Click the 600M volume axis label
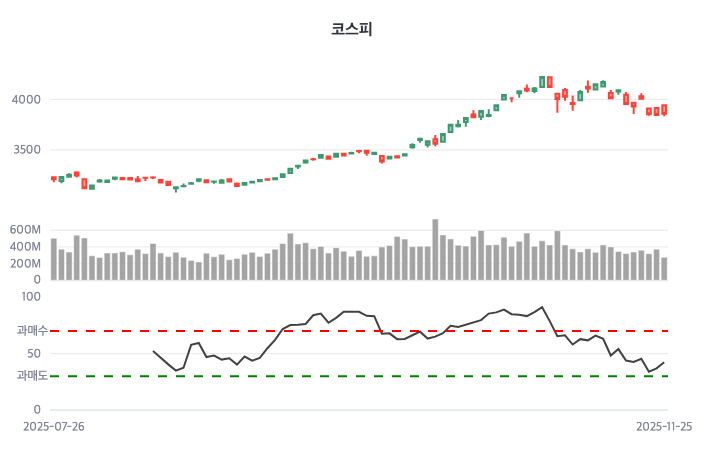The image size is (704, 450). (24, 230)
